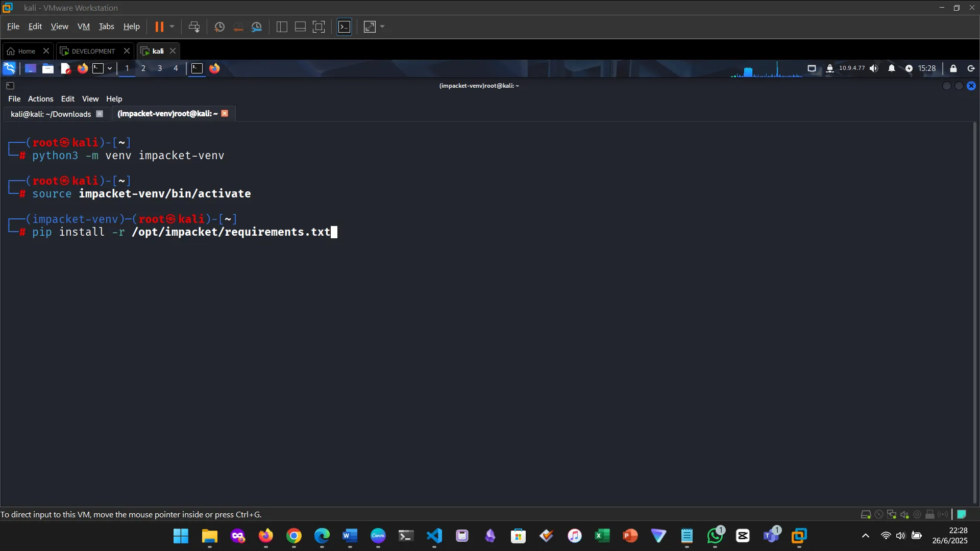Toggle the VMware library sidebar
This screenshot has height=551, width=980.
pos(281,27)
